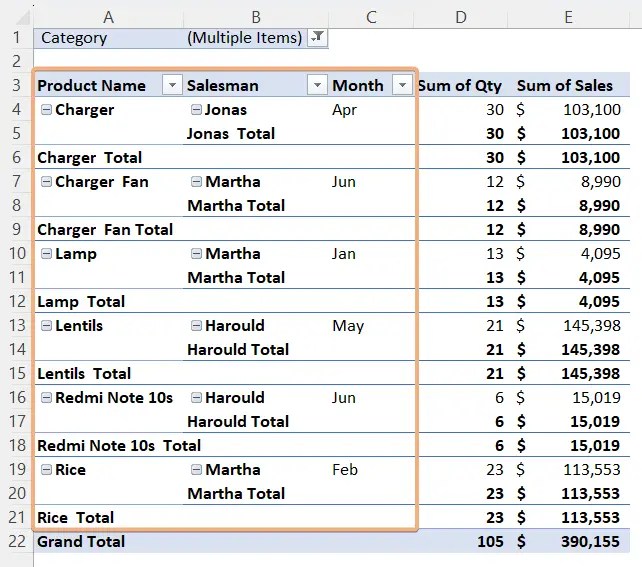The height and width of the screenshot is (567, 642).
Task: Click sales value 145,398 in row 13
Action: [592, 325]
